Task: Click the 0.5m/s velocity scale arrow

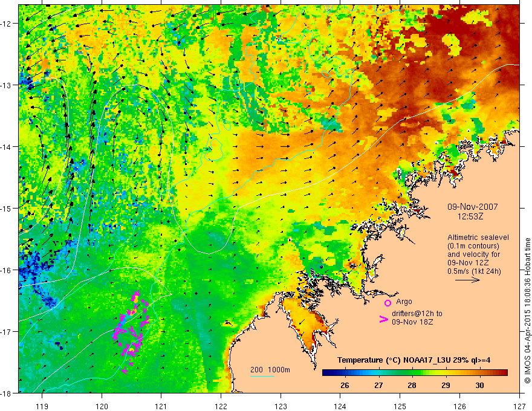Action: pyautogui.click(x=467, y=280)
